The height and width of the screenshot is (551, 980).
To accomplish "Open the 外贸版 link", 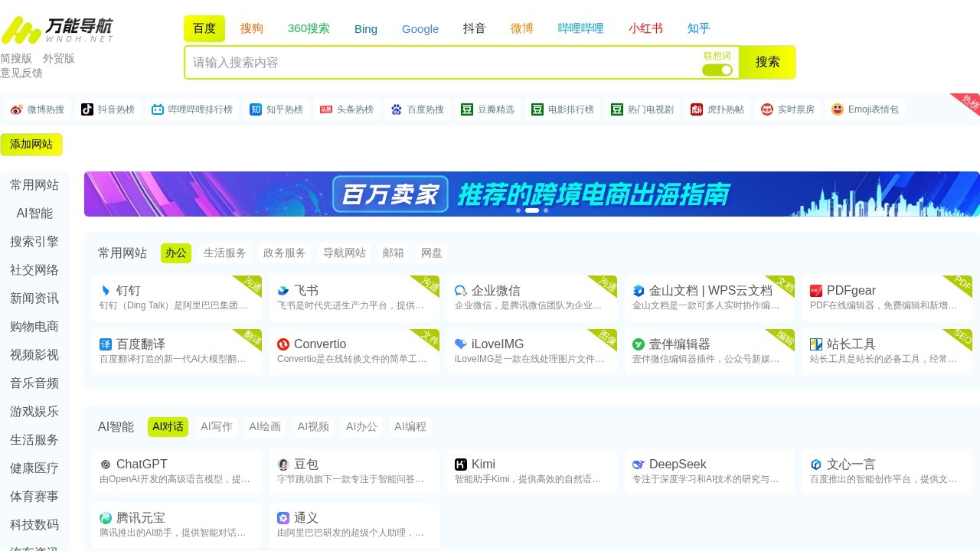I will click(x=59, y=58).
